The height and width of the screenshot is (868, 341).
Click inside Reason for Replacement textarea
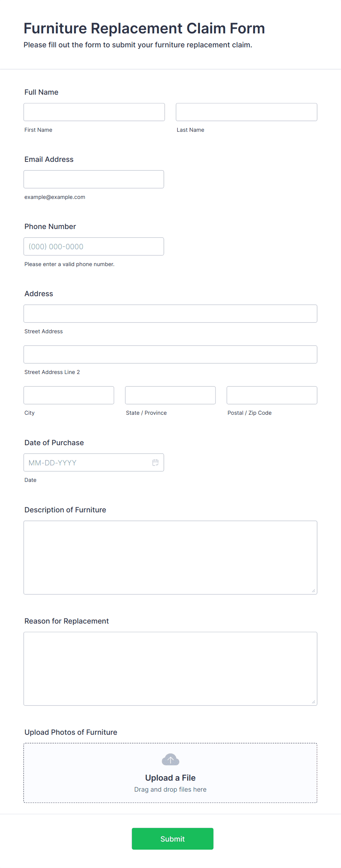(x=170, y=669)
